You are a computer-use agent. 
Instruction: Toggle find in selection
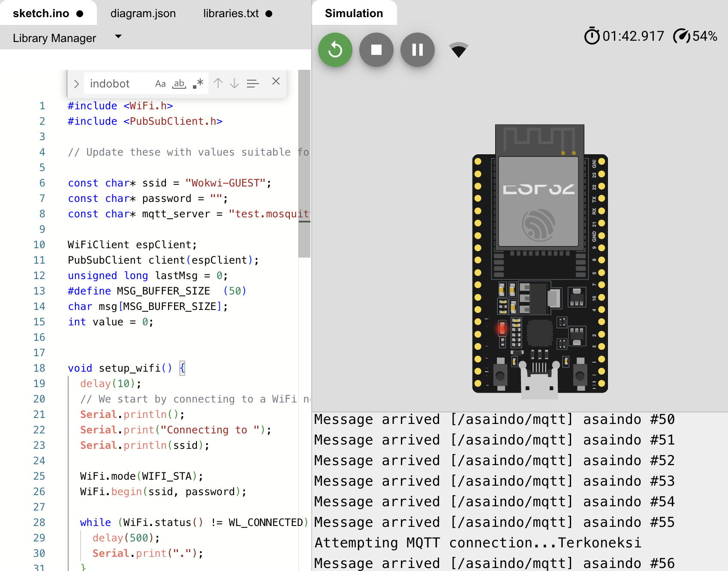tap(253, 84)
